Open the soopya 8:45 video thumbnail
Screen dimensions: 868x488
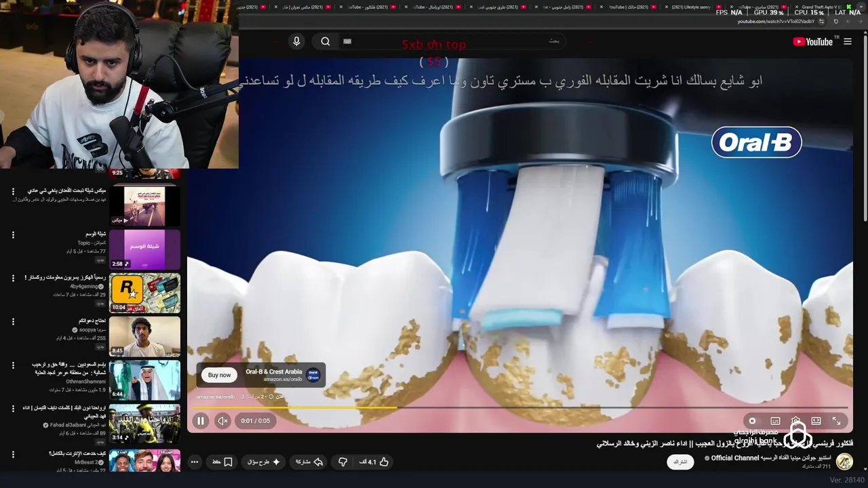tap(145, 336)
